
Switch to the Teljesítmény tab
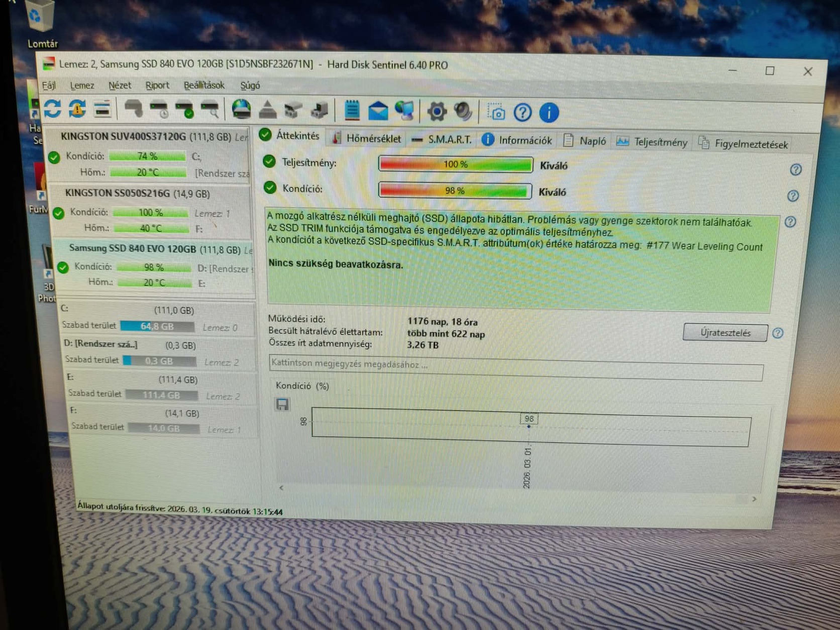click(x=652, y=142)
